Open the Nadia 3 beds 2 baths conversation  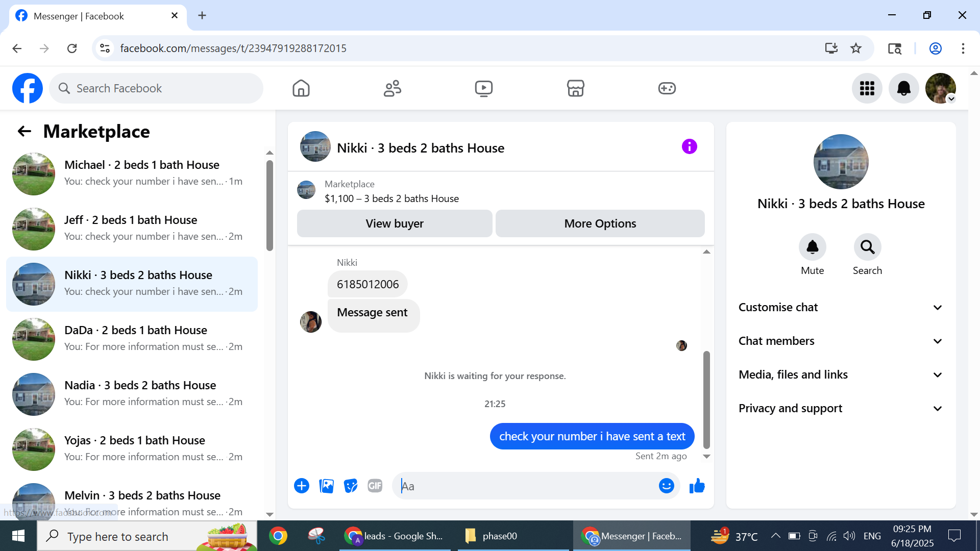[132, 394]
